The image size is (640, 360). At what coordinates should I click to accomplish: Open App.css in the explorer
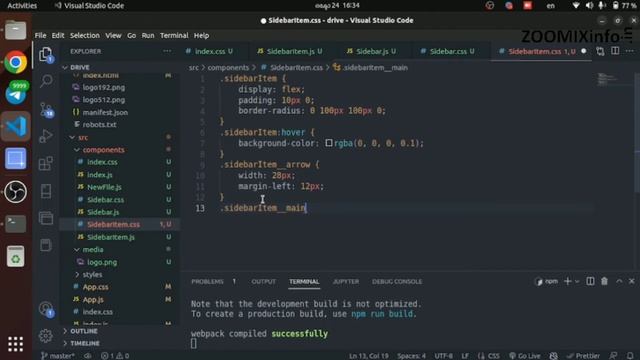96,287
